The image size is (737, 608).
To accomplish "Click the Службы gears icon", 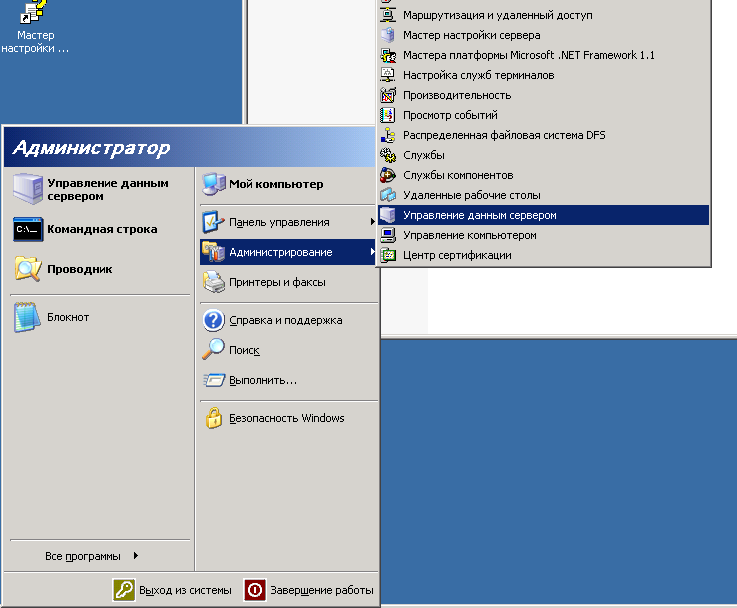I will pos(388,155).
